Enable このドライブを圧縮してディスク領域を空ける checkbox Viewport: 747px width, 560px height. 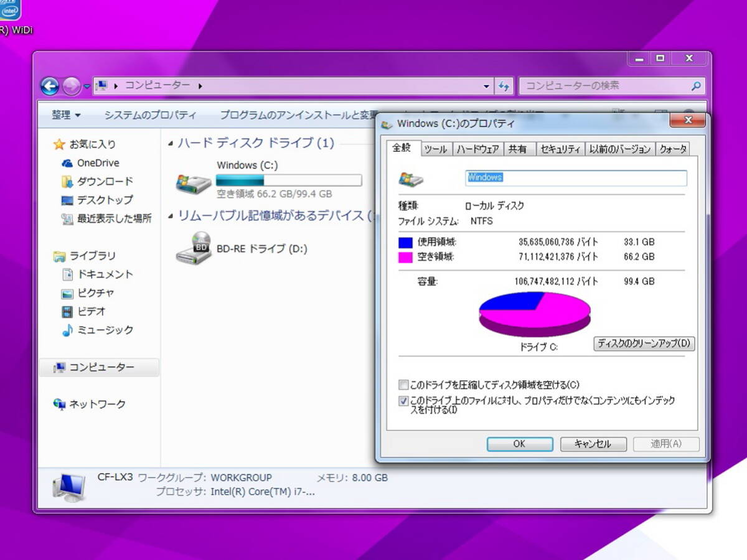click(x=404, y=385)
